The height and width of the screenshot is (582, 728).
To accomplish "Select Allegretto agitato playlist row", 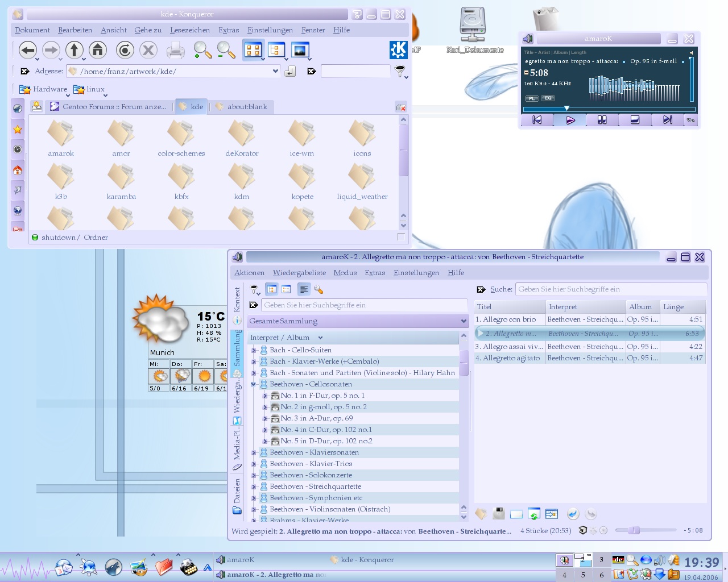I will (590, 358).
